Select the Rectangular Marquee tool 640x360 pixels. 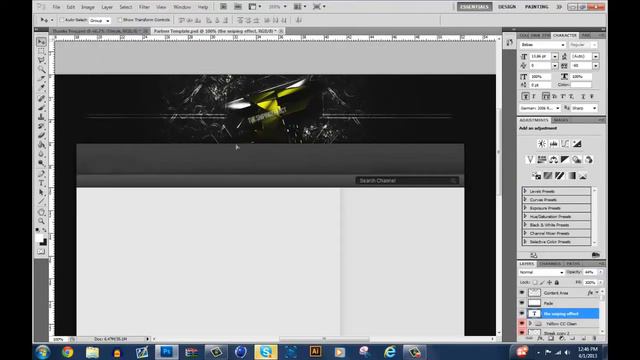pos(41,51)
